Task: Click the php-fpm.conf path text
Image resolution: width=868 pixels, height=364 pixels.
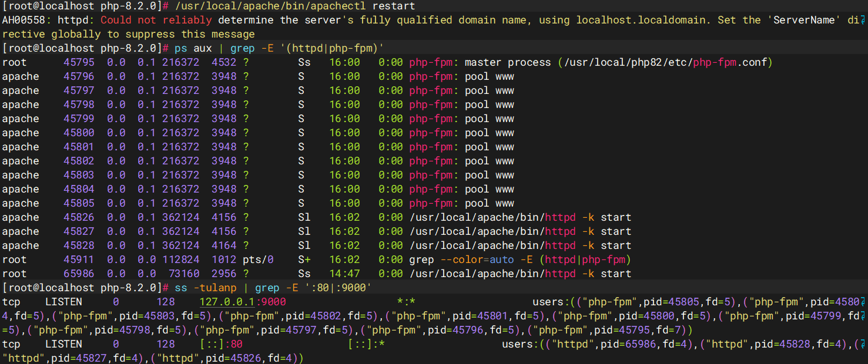Action: (665, 62)
